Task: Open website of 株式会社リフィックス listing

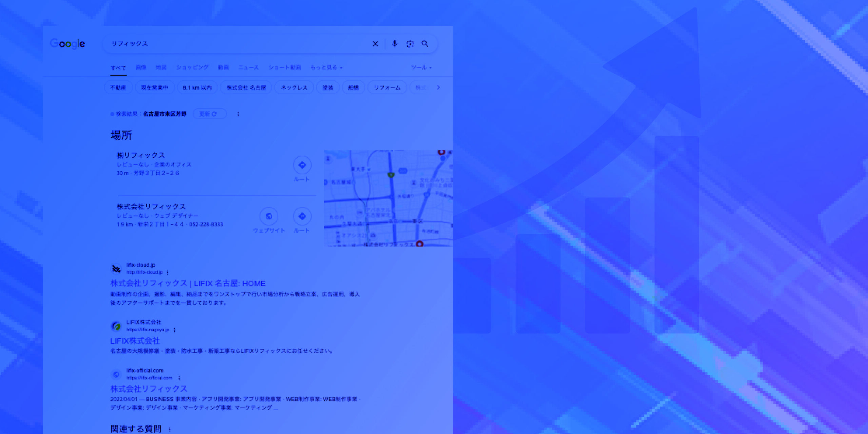Action: pyautogui.click(x=269, y=217)
